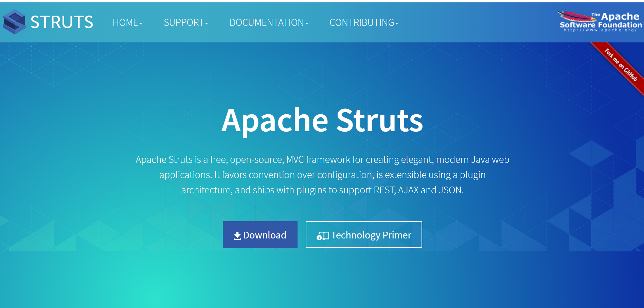Click the Struts cube logo
The width and height of the screenshot is (644, 308).
14,21
